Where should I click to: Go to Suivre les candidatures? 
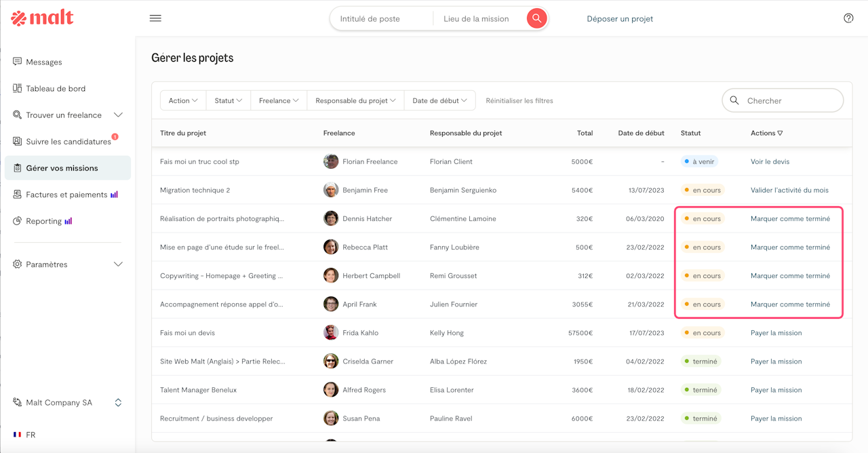pyautogui.click(x=68, y=142)
